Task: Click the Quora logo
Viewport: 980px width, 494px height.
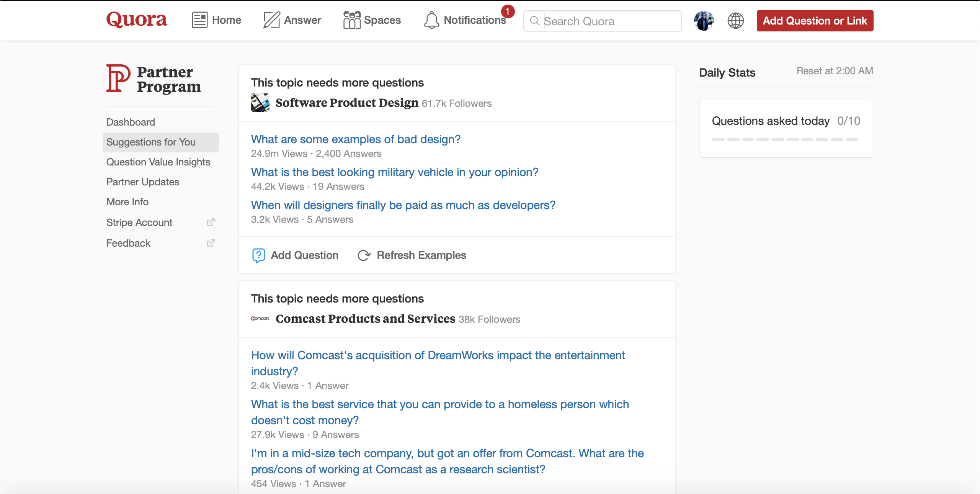Action: click(x=137, y=20)
